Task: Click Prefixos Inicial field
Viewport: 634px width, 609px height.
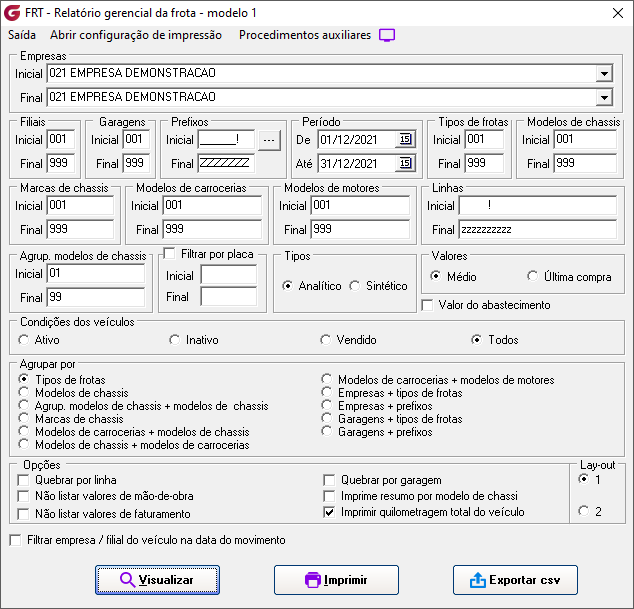Action: 226,140
